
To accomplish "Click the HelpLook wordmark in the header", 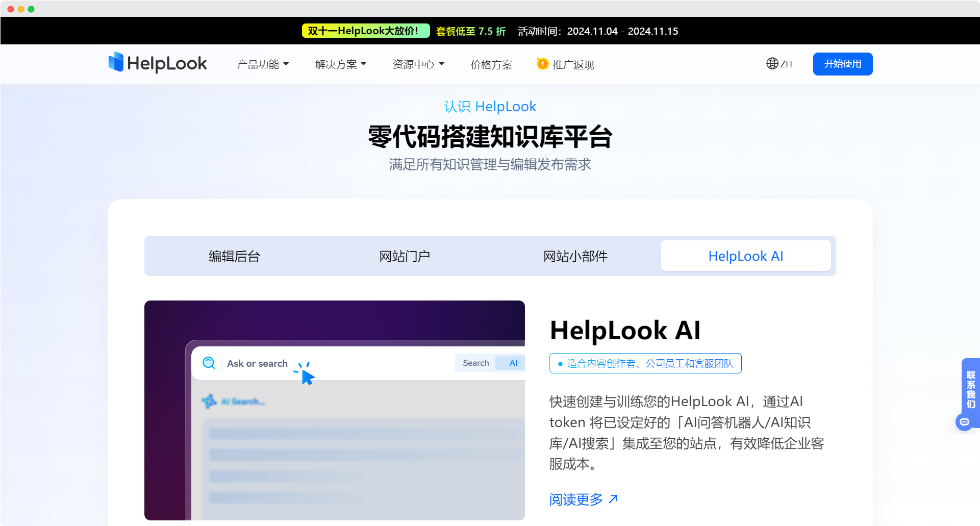I will (167, 63).
